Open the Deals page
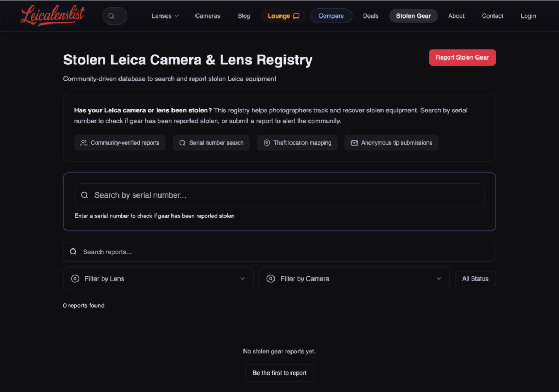 [x=371, y=16]
